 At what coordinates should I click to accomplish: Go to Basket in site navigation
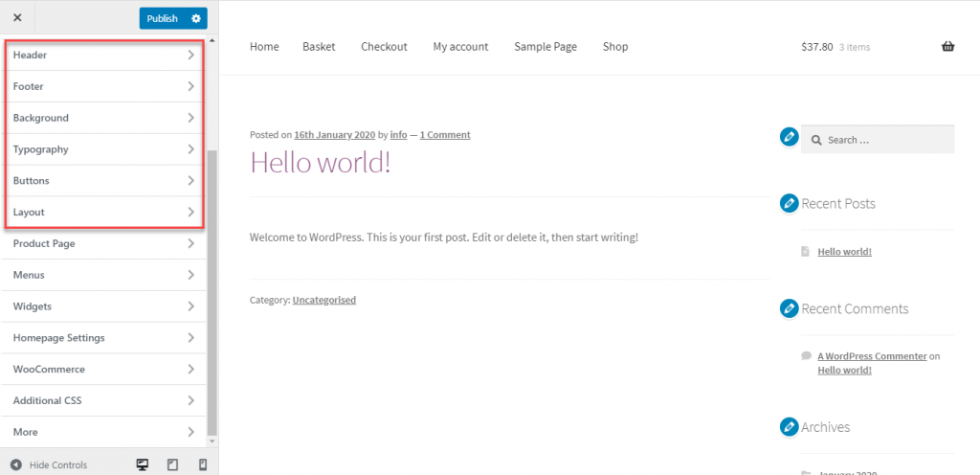click(x=319, y=47)
